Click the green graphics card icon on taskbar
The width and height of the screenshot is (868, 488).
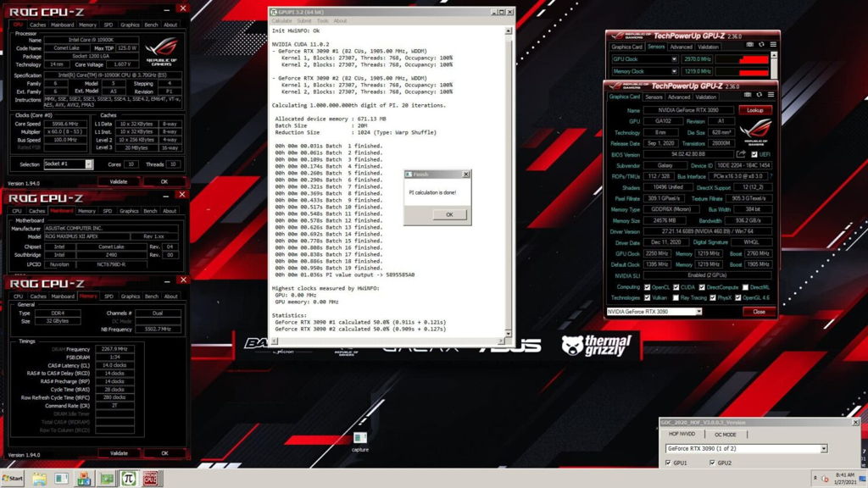pos(106,479)
